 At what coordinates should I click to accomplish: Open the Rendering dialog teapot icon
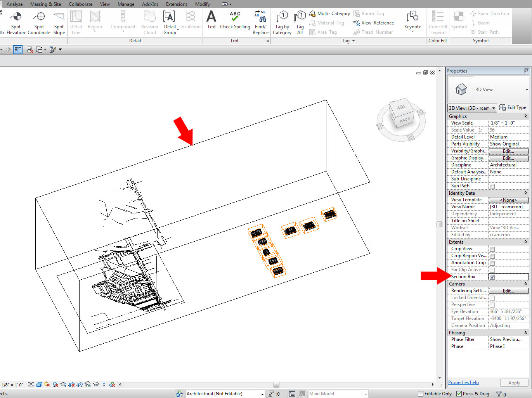63,384
